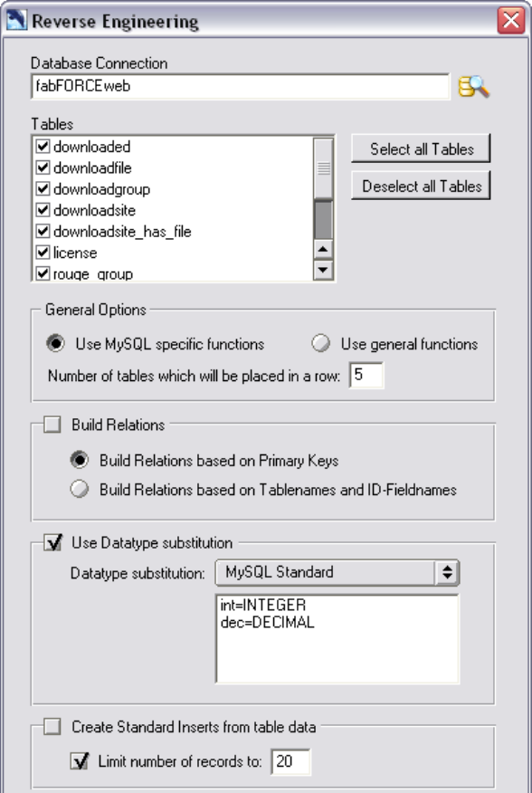Click Select all Tables button
This screenshot has width=532, height=793.
(421, 148)
